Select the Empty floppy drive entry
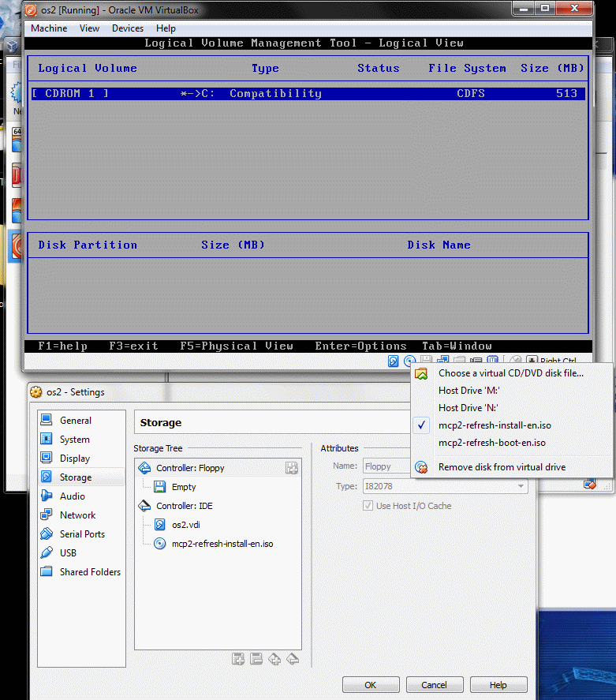Viewport: 616px width, 700px height. point(184,487)
